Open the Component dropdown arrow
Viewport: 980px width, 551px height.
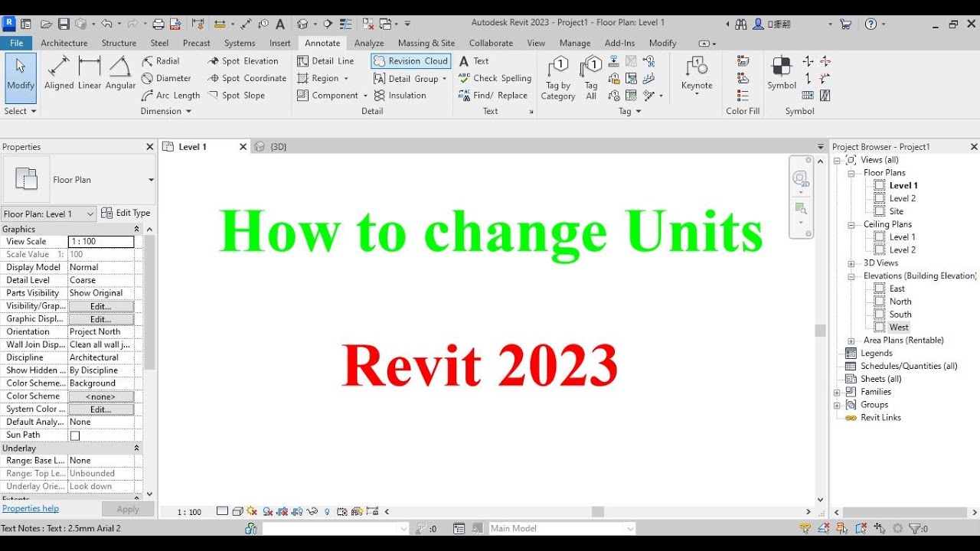point(365,96)
